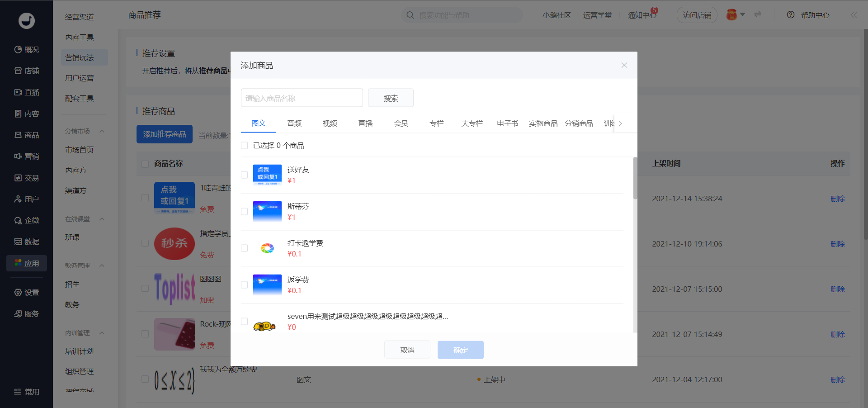Check the 送好友 product checkbox
This screenshot has height=408, width=868.
245,175
